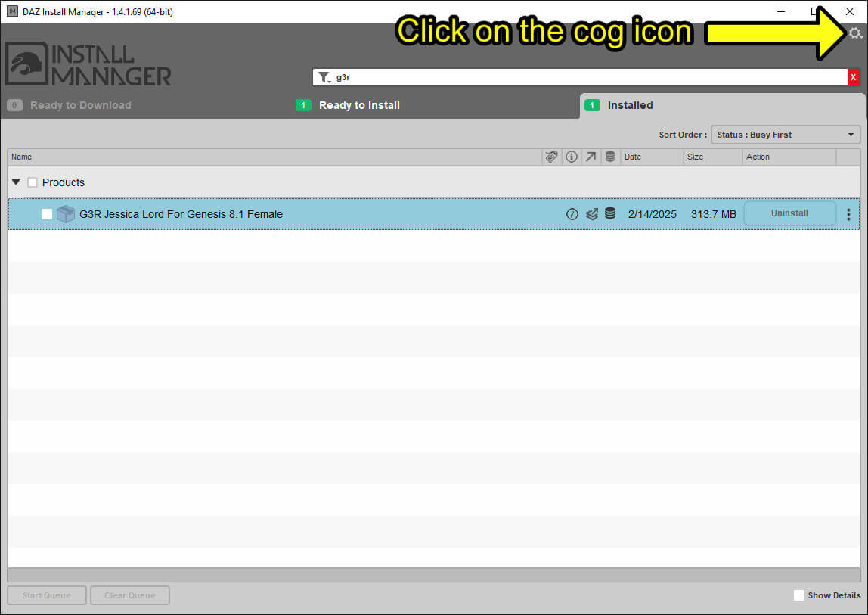Click the info column header icon
The height and width of the screenshot is (615, 868).
pyautogui.click(x=572, y=157)
